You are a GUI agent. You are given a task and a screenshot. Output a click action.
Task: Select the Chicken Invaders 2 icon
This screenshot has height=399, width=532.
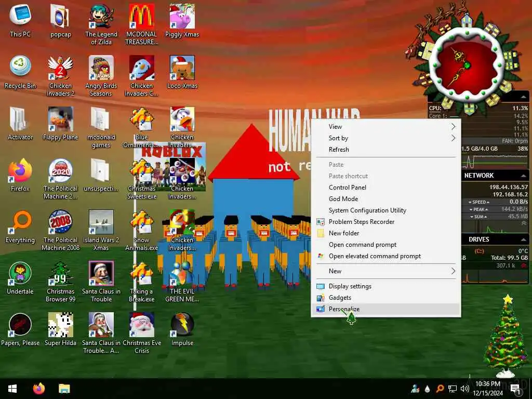[60, 75]
